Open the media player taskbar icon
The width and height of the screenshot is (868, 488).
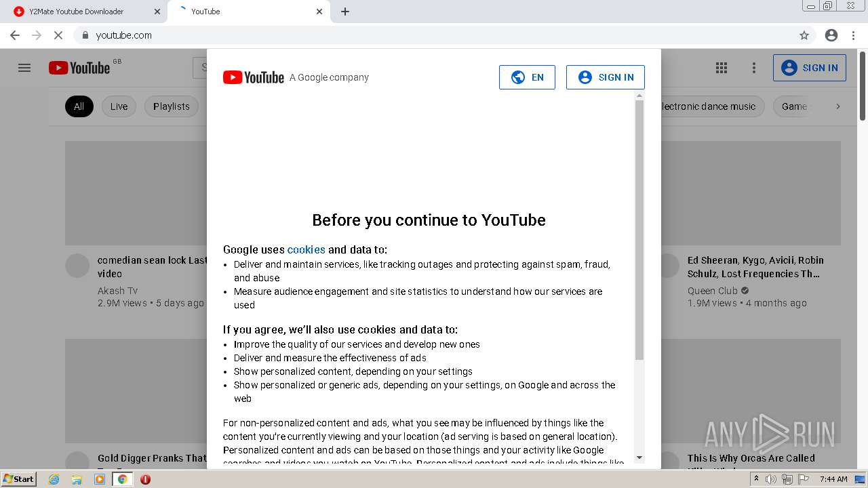click(x=100, y=479)
